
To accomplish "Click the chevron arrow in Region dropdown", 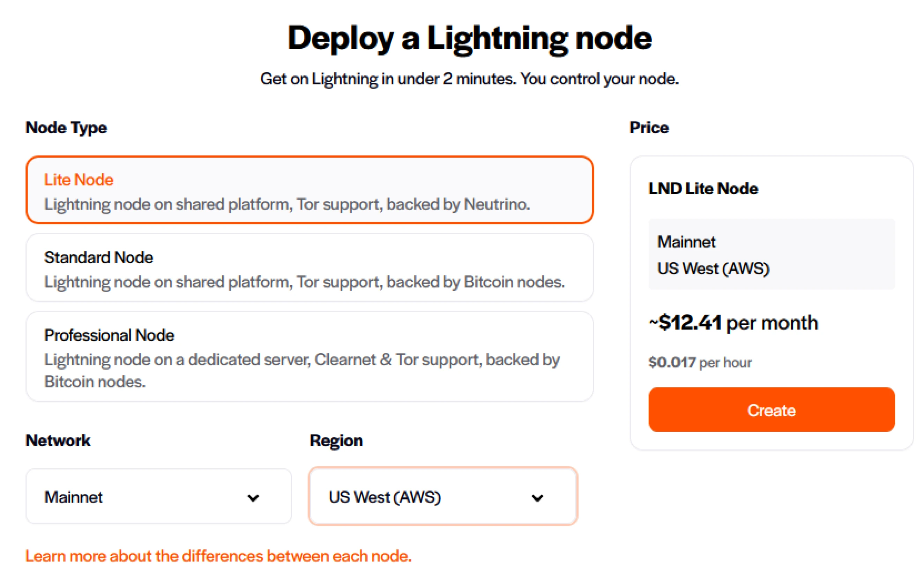I will pyautogui.click(x=537, y=498).
